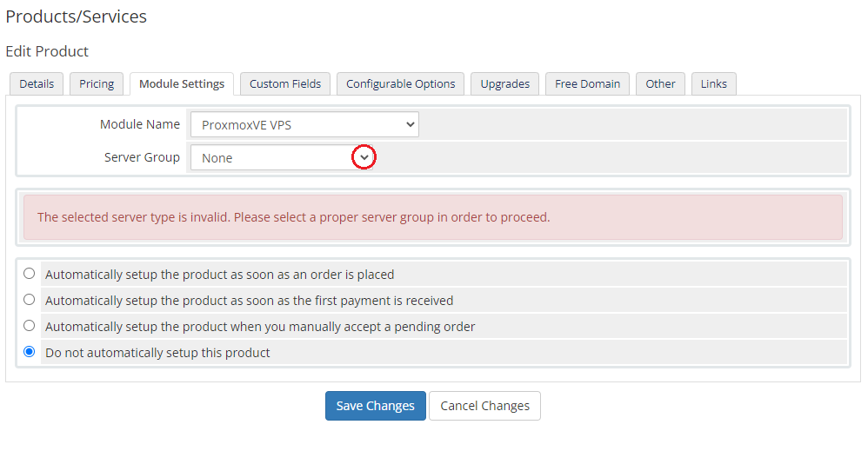Switch to the Free Domain tab
This screenshot has height=451, width=868.
coord(587,84)
